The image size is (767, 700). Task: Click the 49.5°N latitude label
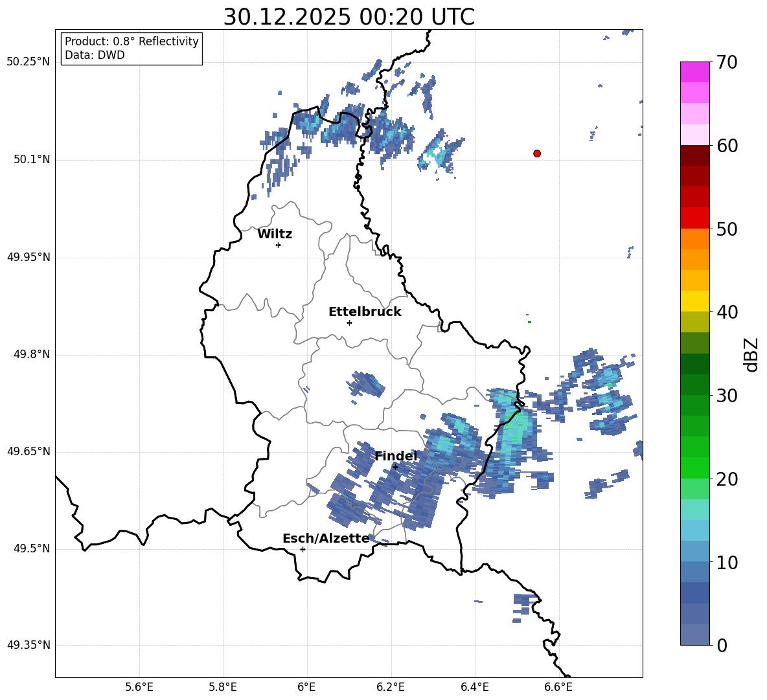32,548
